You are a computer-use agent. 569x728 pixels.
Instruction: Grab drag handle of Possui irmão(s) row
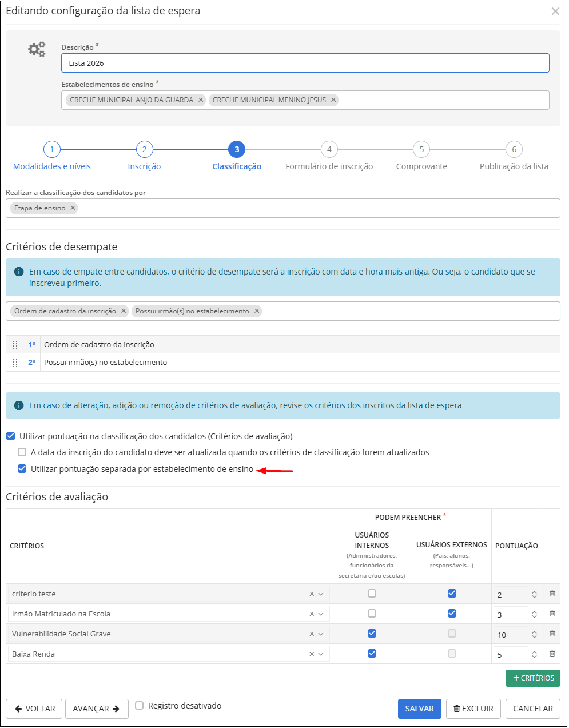point(15,363)
